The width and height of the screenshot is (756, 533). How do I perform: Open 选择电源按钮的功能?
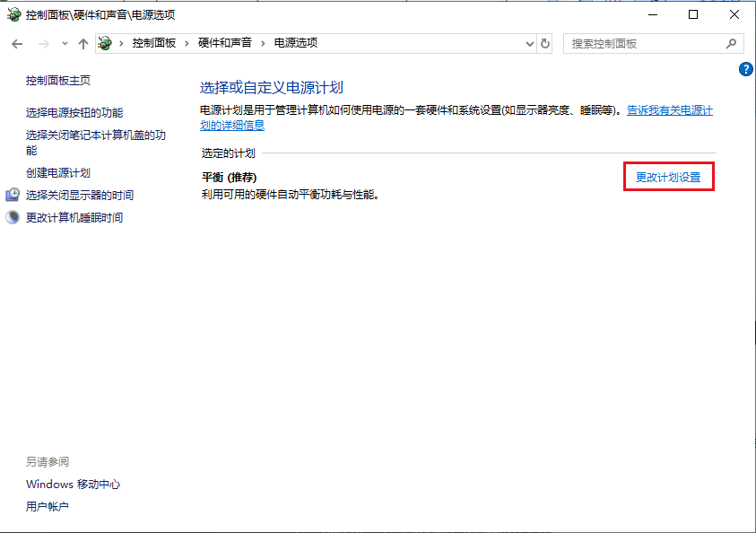[x=74, y=112]
